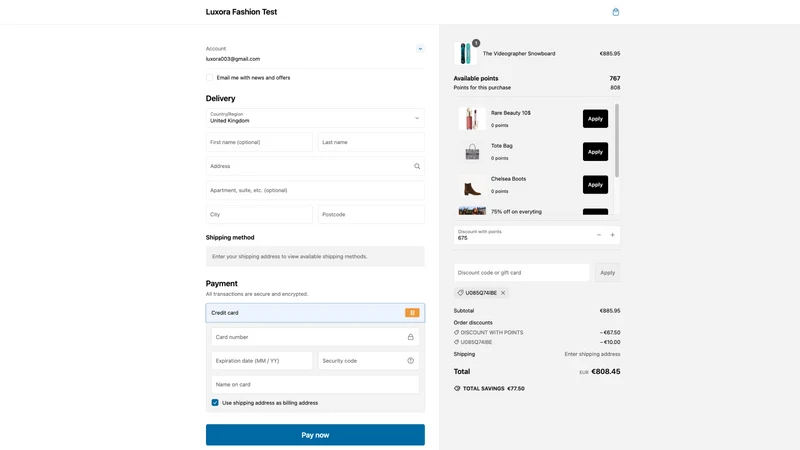Click the Rare Beauty 10$ product image
The image size is (800, 450).
tap(472, 119)
